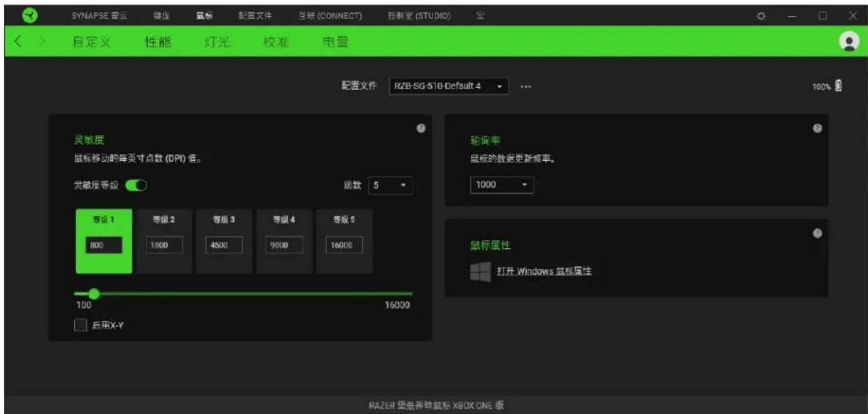Enable the 启用X-Y checkbox
Screen dimensions: 868x414
(79, 326)
